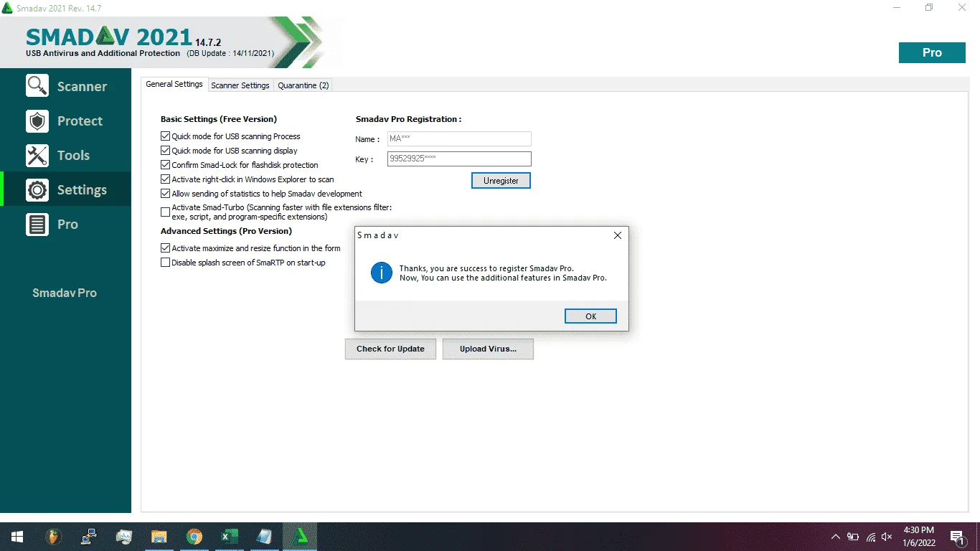Open the Wi-Fi network tray icon

871,537
